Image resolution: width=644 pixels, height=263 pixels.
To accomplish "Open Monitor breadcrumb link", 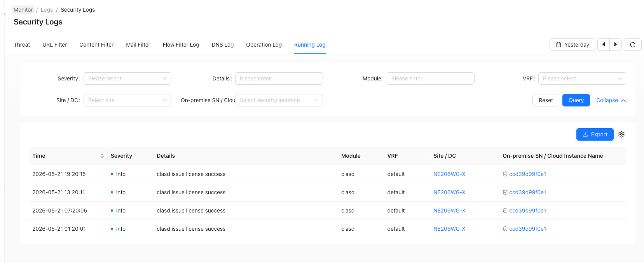I will 23,10.
